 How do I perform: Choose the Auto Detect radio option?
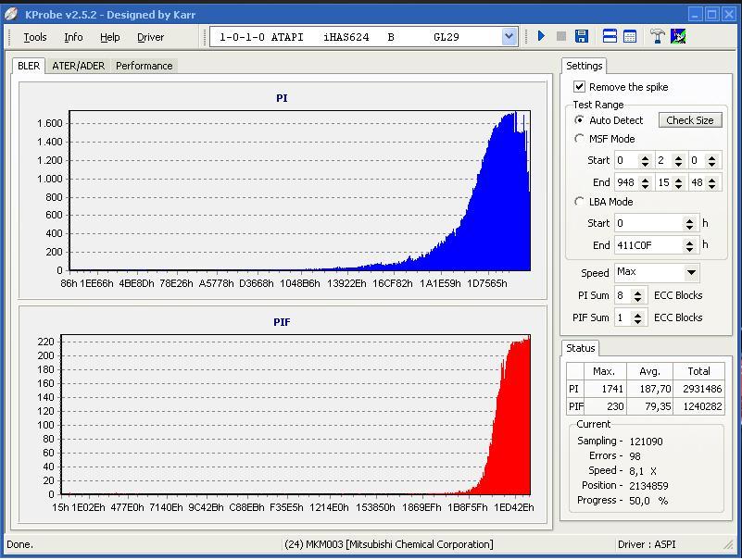point(580,120)
